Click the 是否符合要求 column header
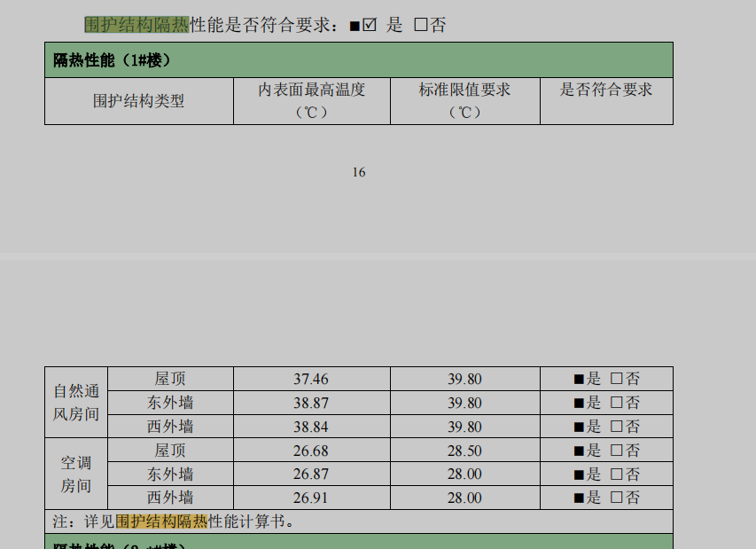This screenshot has height=549, width=756. 606,90
